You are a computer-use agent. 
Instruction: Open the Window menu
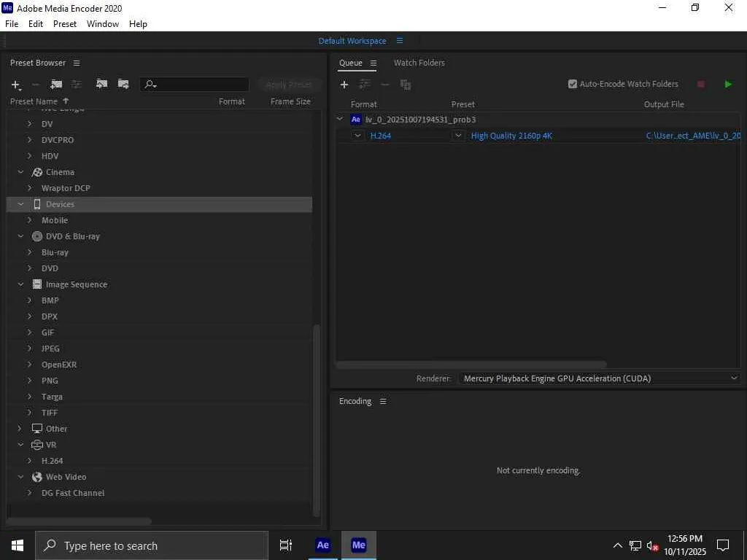(x=103, y=24)
